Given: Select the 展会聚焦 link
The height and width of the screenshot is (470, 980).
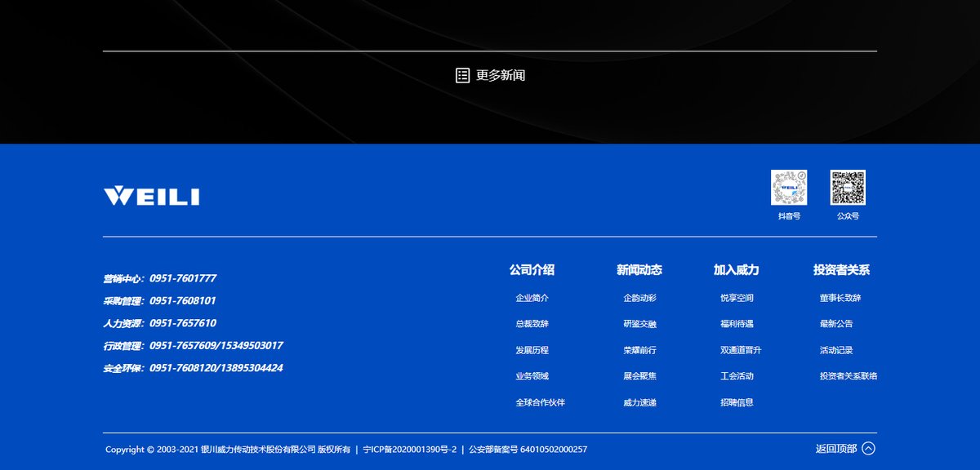Looking at the screenshot, I should point(639,376).
